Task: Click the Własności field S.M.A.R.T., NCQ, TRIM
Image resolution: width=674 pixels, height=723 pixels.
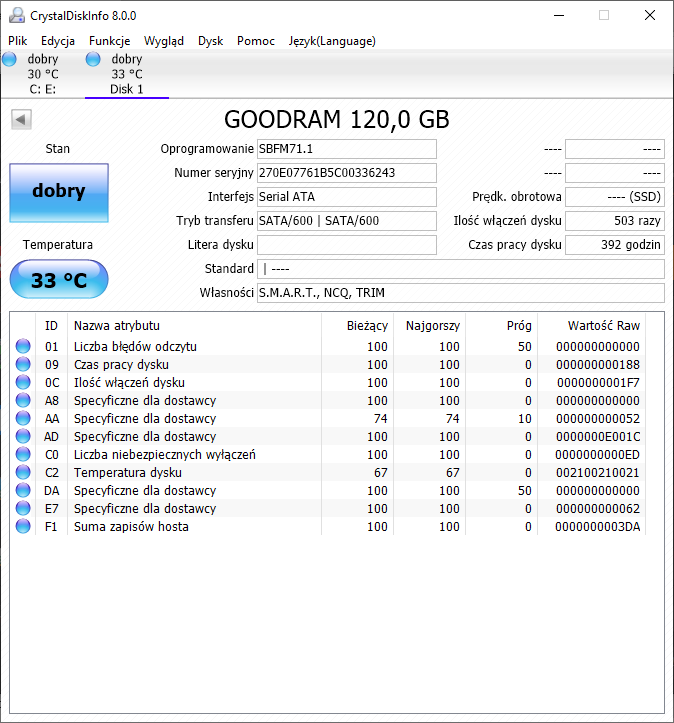Action: [x=461, y=293]
